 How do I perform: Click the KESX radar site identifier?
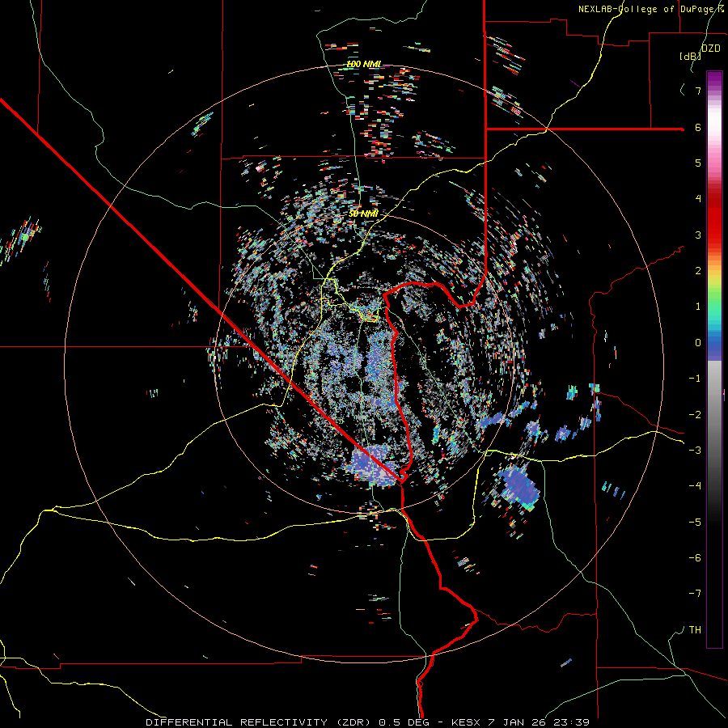point(467,722)
